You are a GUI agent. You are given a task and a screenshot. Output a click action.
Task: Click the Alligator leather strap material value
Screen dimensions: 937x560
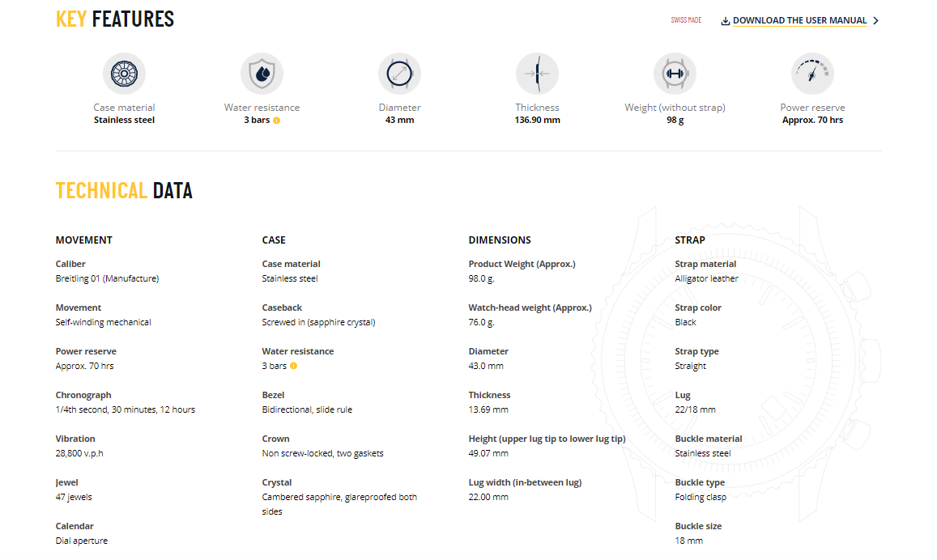click(706, 278)
